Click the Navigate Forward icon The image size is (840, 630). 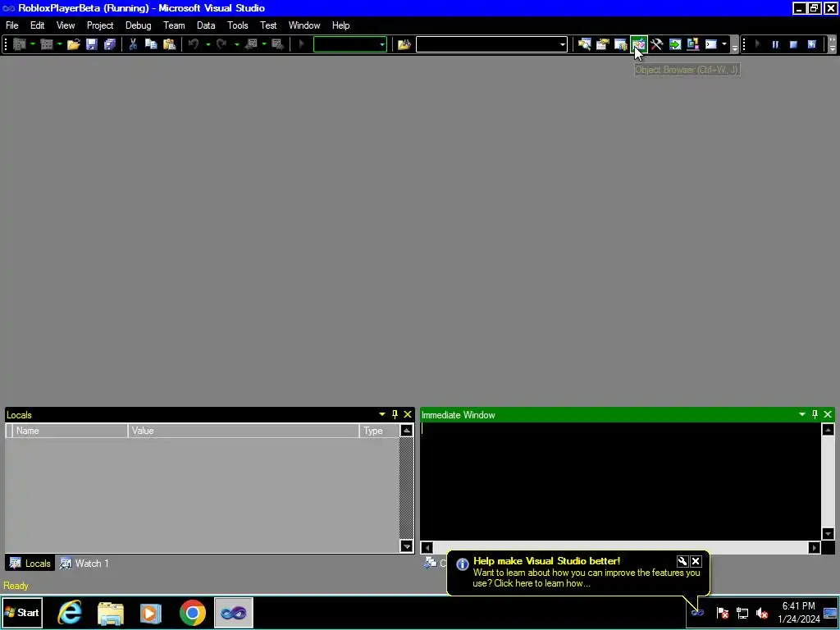pyautogui.click(x=277, y=44)
